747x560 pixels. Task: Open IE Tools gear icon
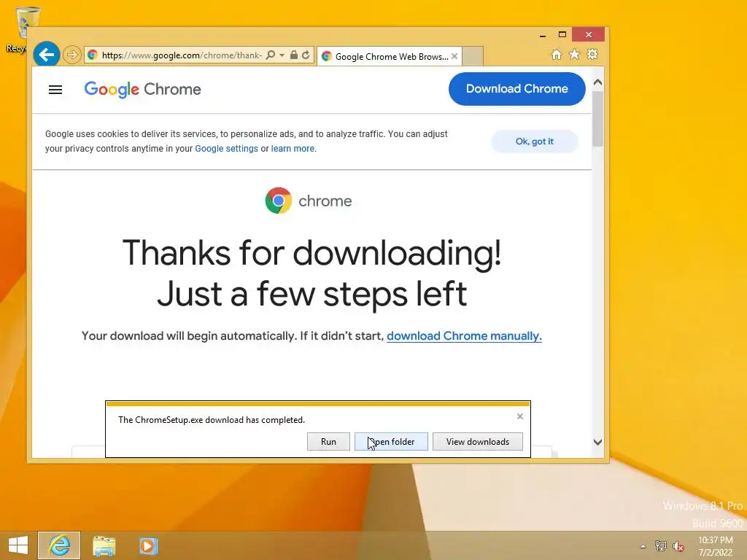point(592,54)
